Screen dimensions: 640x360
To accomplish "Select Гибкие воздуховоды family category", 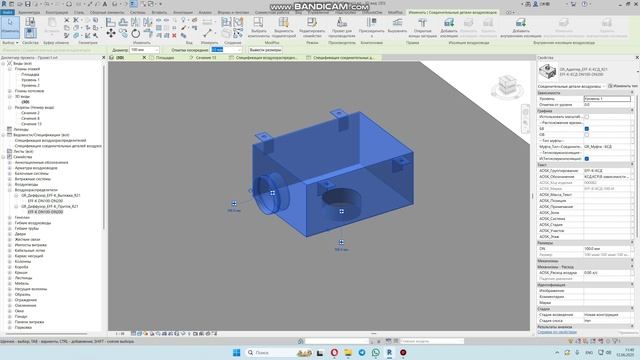I will click(33, 223).
